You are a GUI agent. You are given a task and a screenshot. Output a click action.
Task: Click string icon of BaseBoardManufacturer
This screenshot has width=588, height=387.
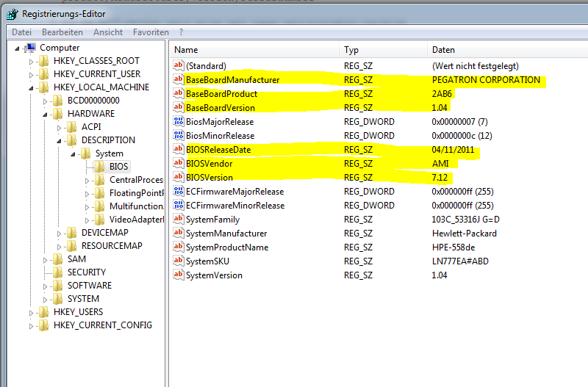[x=178, y=79]
